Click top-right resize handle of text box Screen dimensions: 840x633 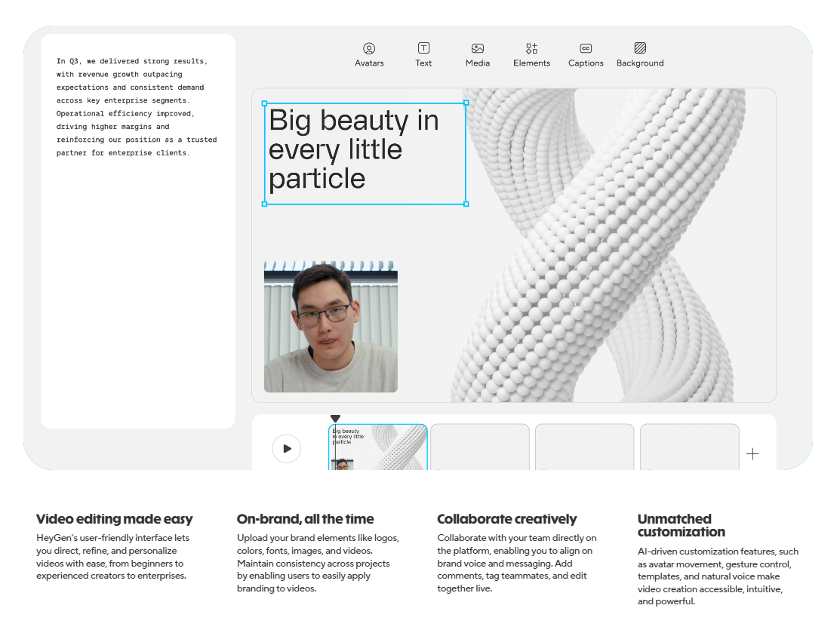[x=466, y=103]
